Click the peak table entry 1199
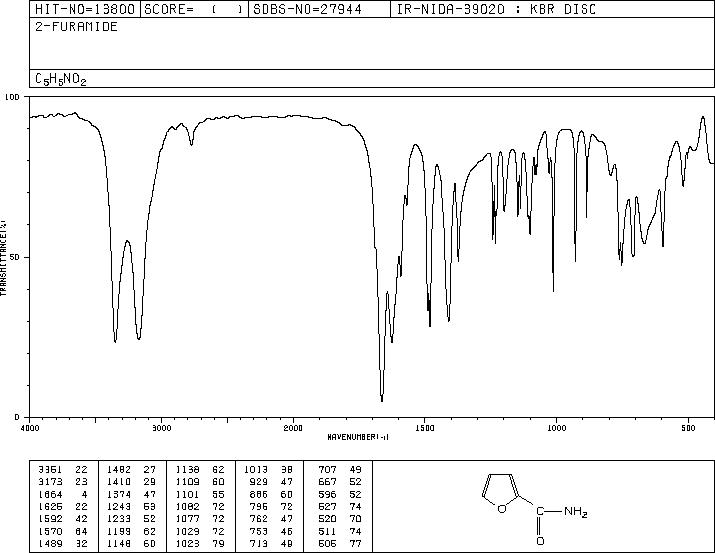The width and height of the screenshot is (715, 553). (119, 531)
